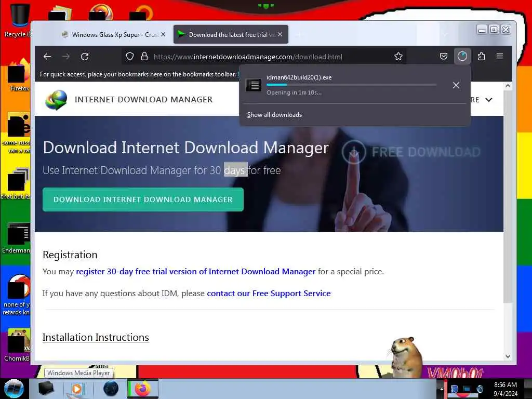The width and height of the screenshot is (532, 399).
Task: Click the Save to Pocket icon
Action: pos(444,56)
